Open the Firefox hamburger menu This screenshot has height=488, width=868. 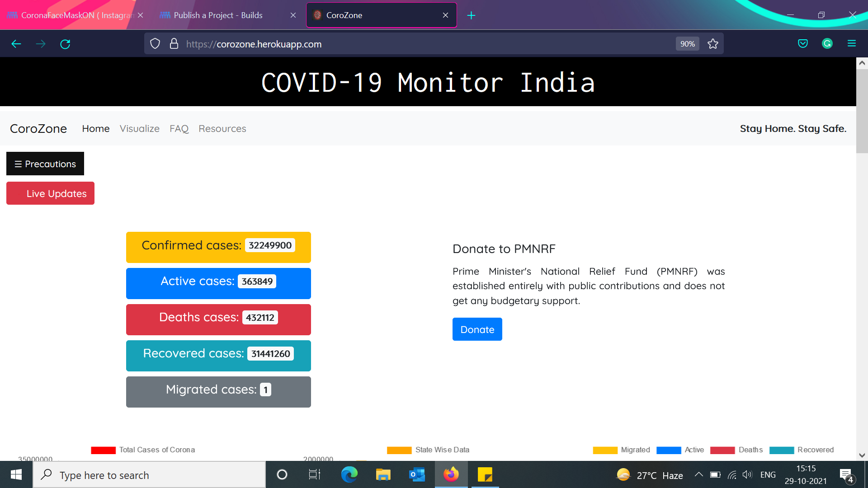coord(852,44)
